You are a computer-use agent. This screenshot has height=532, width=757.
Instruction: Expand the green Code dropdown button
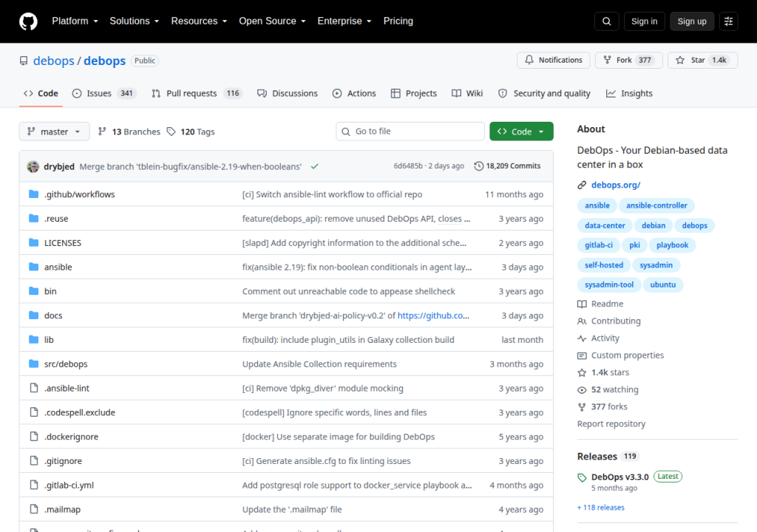tap(521, 132)
